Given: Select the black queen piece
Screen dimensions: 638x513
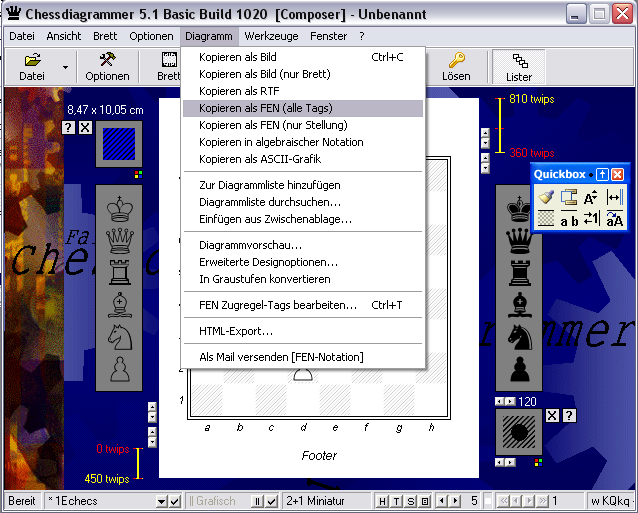Looking at the screenshot, I should (519, 241).
